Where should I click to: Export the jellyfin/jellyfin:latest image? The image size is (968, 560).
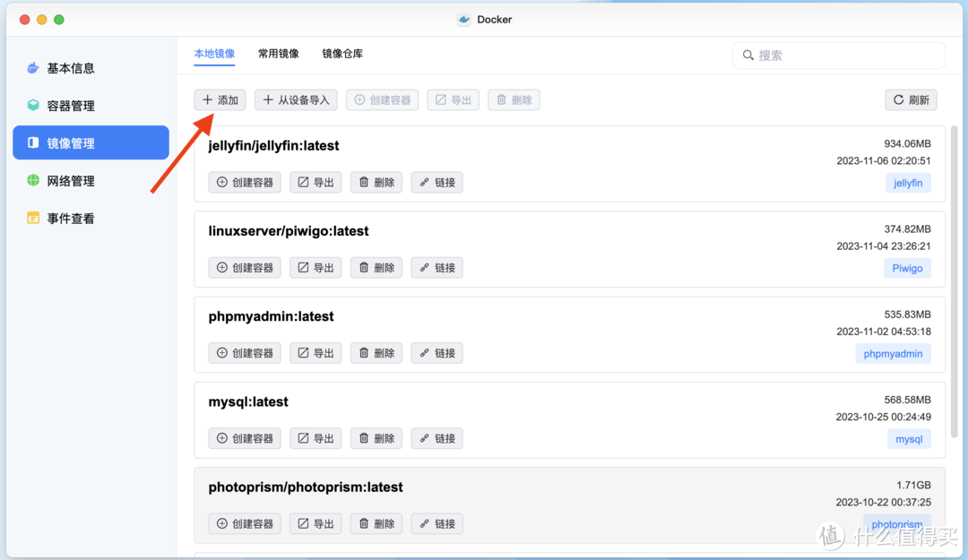[x=316, y=182]
